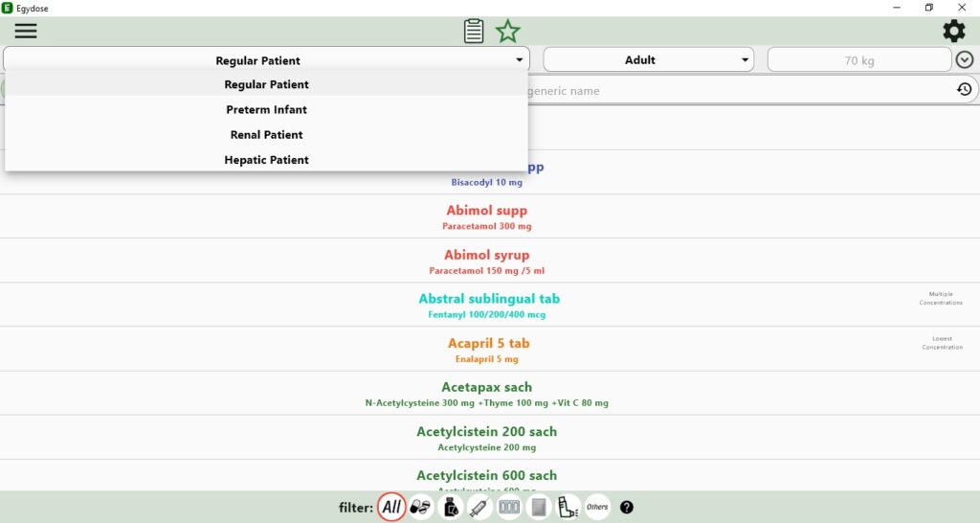This screenshot has width=980, height=523.
Task: Open settings via the gear icon
Action: point(953,31)
